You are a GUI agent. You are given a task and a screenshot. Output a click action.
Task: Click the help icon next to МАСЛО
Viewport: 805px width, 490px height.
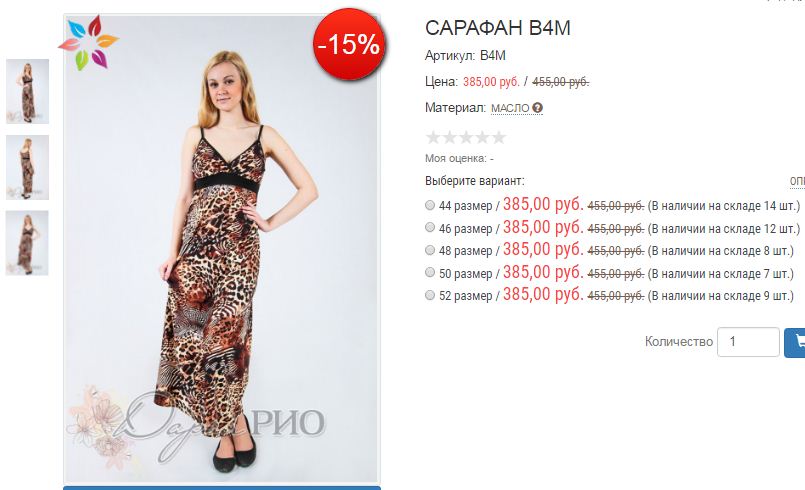click(x=538, y=108)
